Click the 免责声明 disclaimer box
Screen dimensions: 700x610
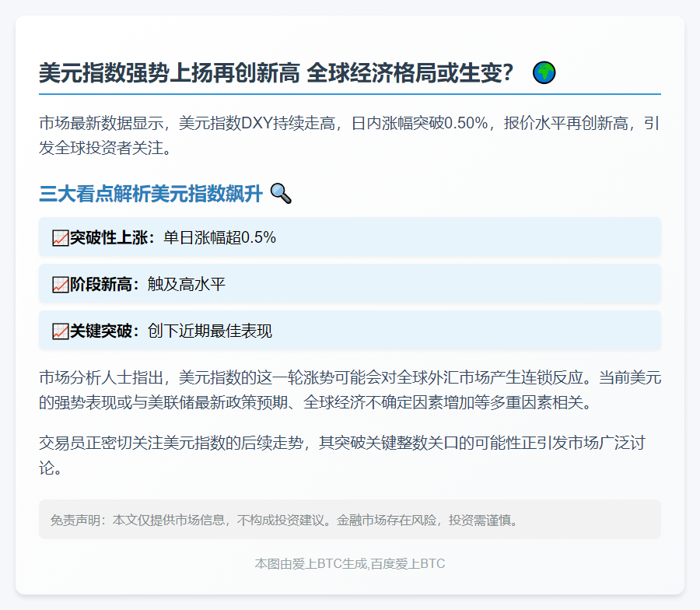349,519
